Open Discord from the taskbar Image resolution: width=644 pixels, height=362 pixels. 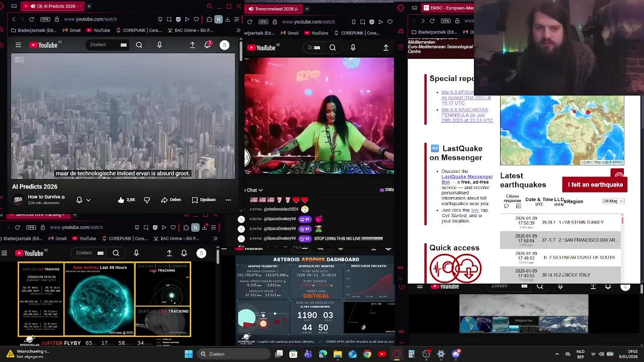[x=456, y=354]
